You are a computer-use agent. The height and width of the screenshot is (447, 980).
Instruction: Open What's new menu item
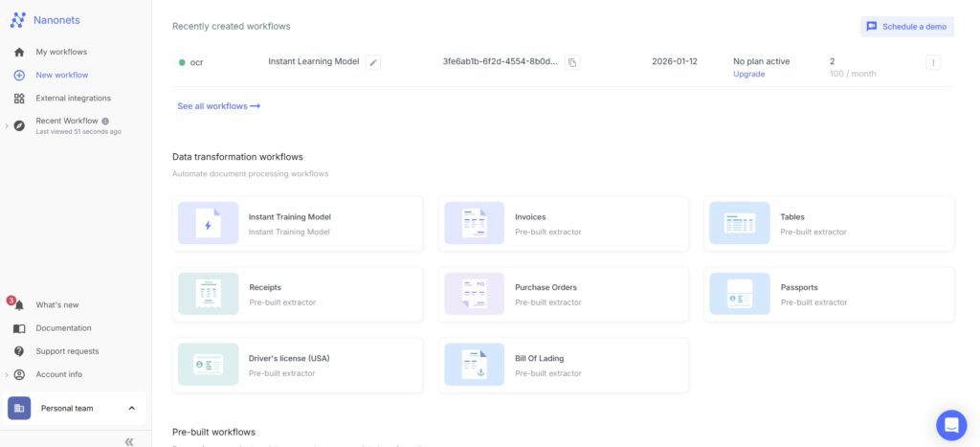pyautogui.click(x=56, y=305)
